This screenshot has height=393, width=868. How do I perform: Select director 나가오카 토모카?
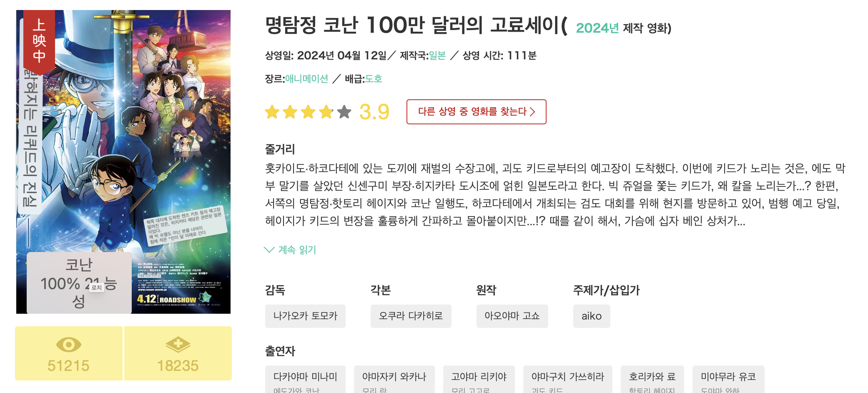pyautogui.click(x=305, y=316)
